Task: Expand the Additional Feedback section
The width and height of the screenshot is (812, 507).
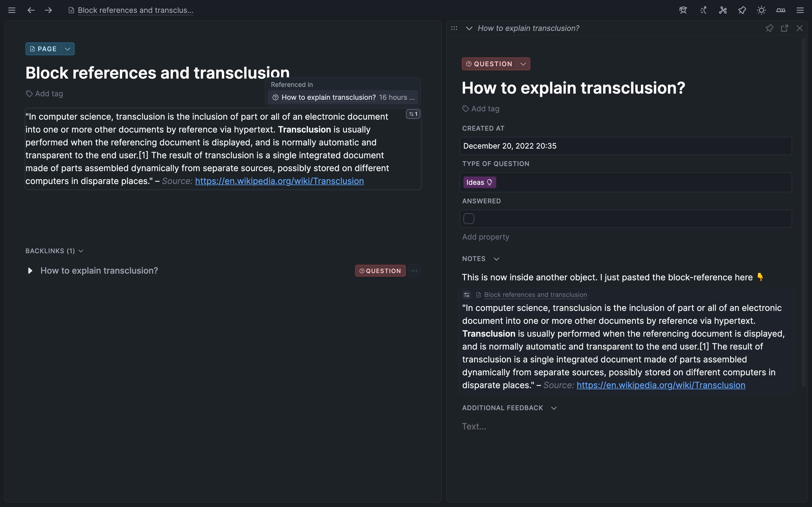Action: [x=554, y=408]
